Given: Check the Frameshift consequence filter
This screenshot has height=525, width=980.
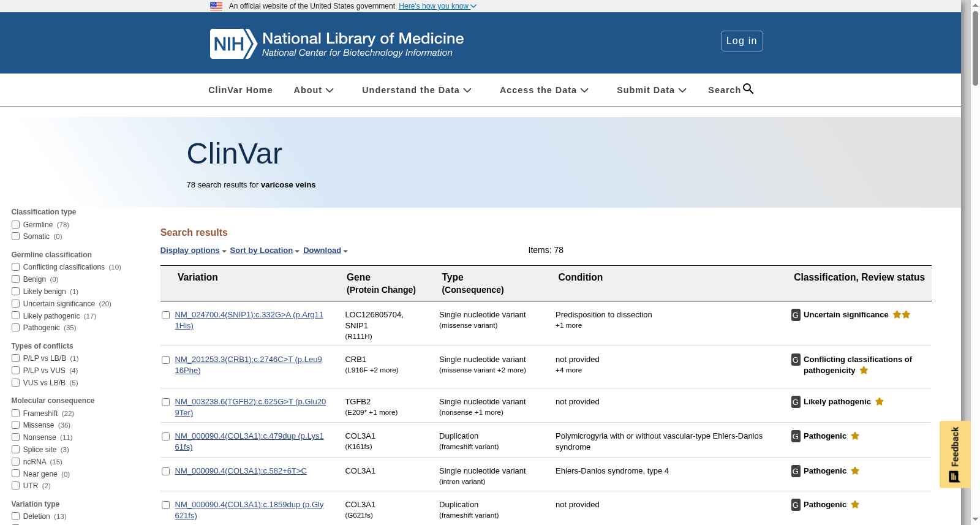Looking at the screenshot, I should click(15, 414).
